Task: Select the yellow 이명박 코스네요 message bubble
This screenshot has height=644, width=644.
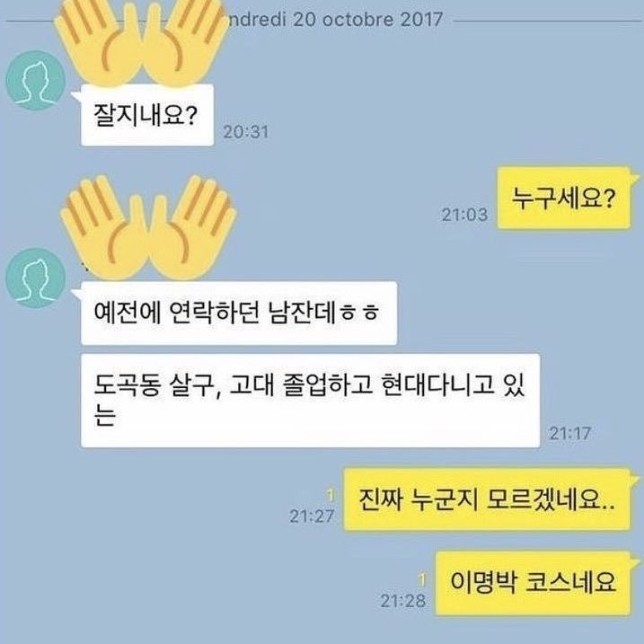Action: [533, 584]
